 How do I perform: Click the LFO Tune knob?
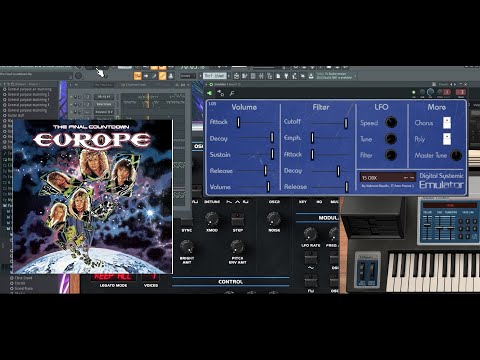click(x=391, y=139)
